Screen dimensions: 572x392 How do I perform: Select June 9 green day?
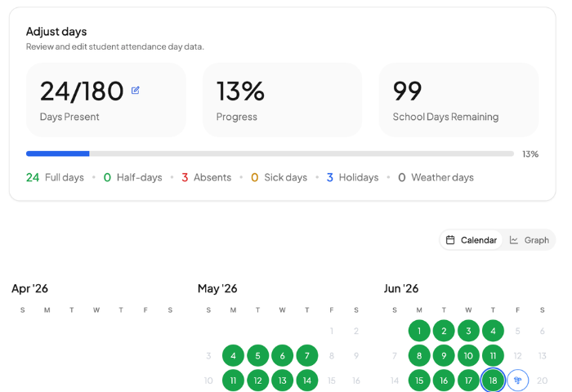(x=444, y=355)
